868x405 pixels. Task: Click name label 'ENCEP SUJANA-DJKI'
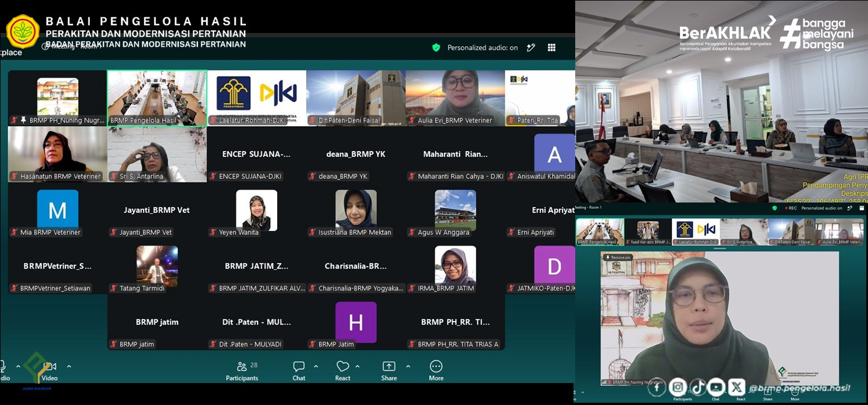coord(251,176)
